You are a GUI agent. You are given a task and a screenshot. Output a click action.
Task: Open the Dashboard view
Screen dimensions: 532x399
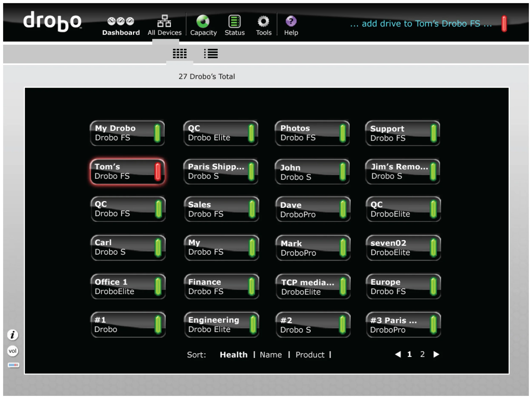(121, 26)
